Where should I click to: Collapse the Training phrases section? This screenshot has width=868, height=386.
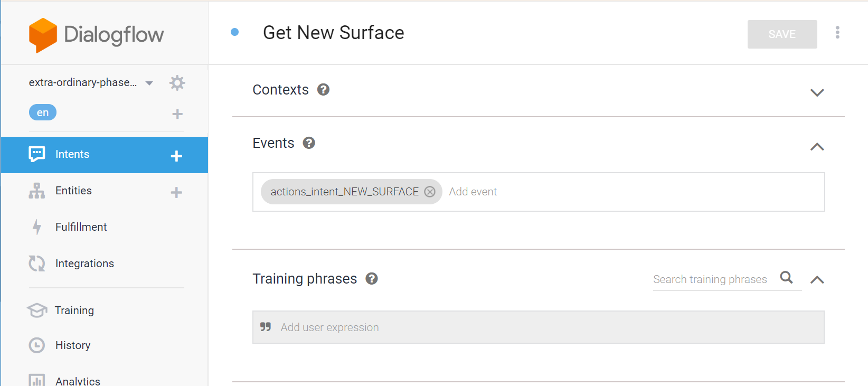tap(817, 280)
